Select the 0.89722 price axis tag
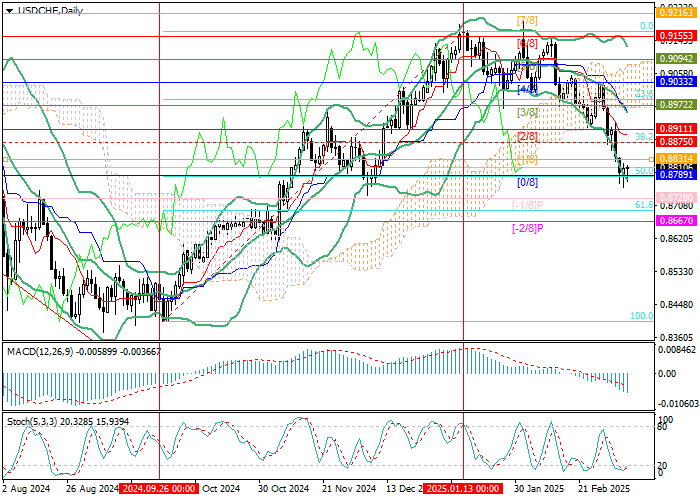 [x=676, y=104]
